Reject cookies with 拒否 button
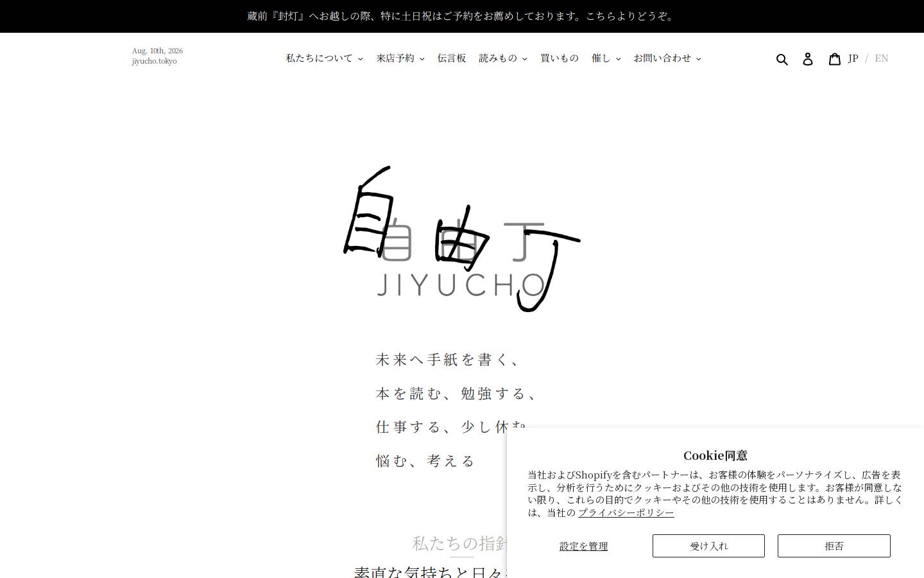The width and height of the screenshot is (924, 578). point(834,546)
